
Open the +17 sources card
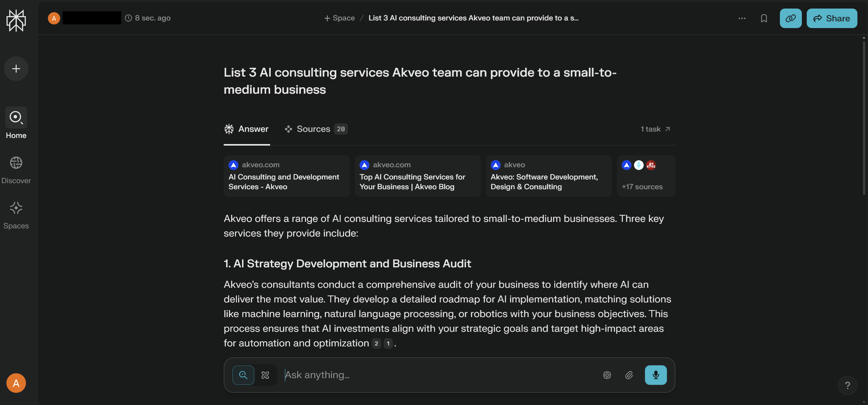click(x=646, y=176)
